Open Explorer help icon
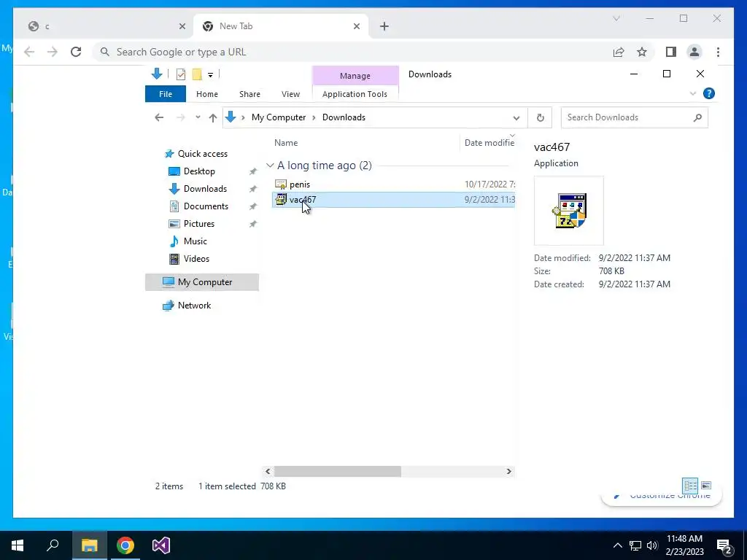The image size is (747, 560). tap(709, 93)
